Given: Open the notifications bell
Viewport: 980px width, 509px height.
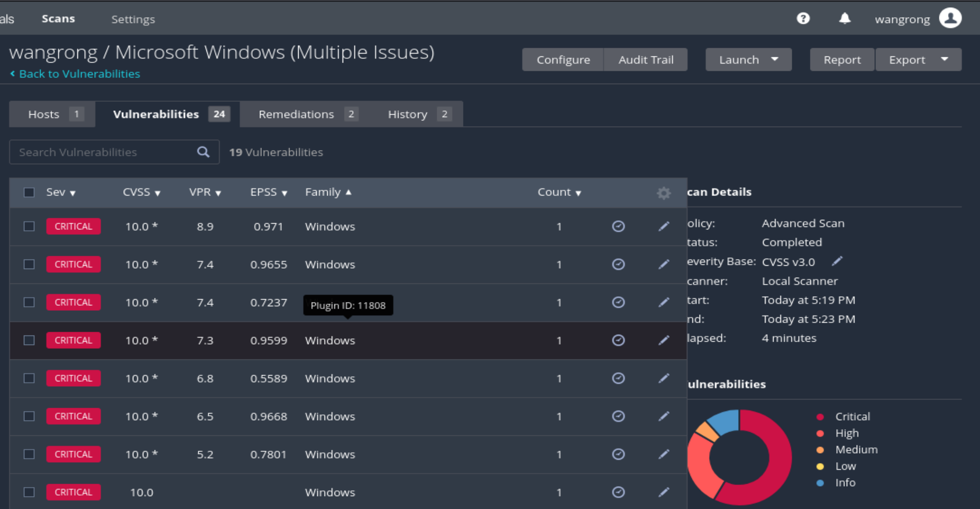Looking at the screenshot, I should 845,19.
